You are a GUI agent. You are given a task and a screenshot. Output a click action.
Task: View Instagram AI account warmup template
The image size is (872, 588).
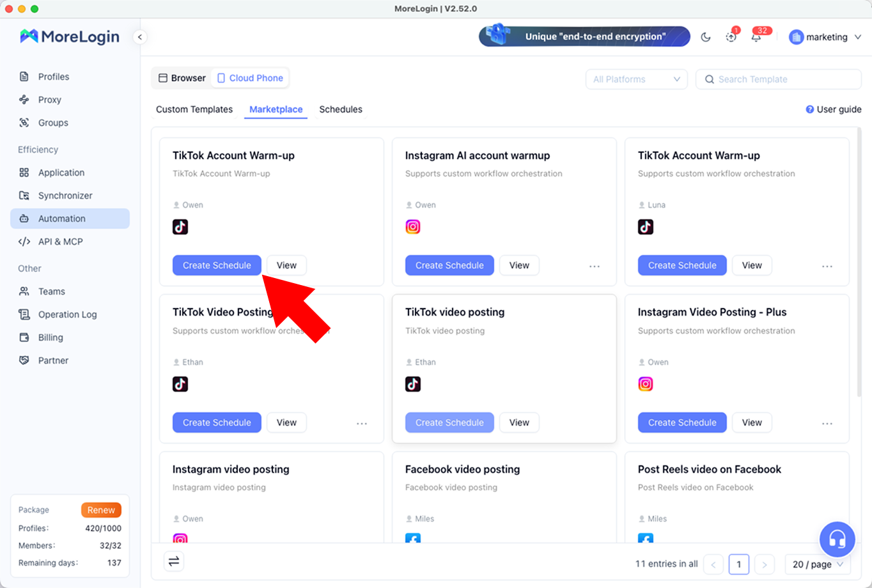pos(519,265)
